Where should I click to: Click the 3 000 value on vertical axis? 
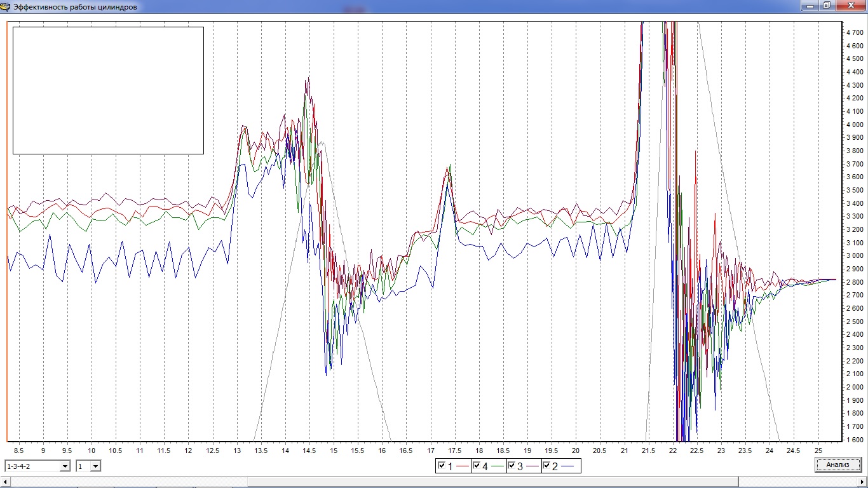point(855,255)
